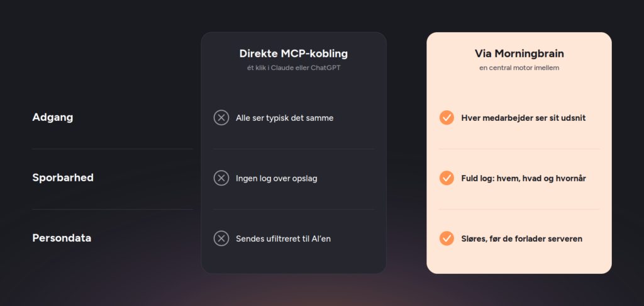The height and width of the screenshot is (306, 644).
Task: Click the X icon beside 'Sendes ufiltreret til AI'en'
Action: (221, 238)
